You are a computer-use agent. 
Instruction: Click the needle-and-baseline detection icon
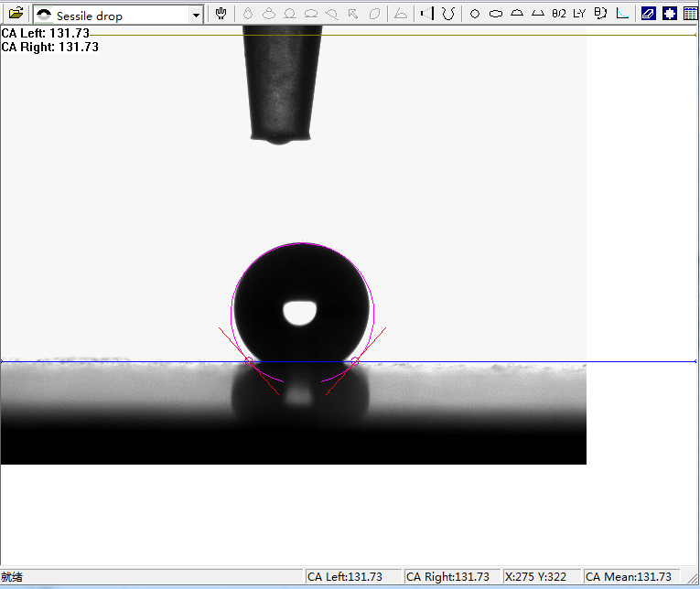click(x=426, y=14)
